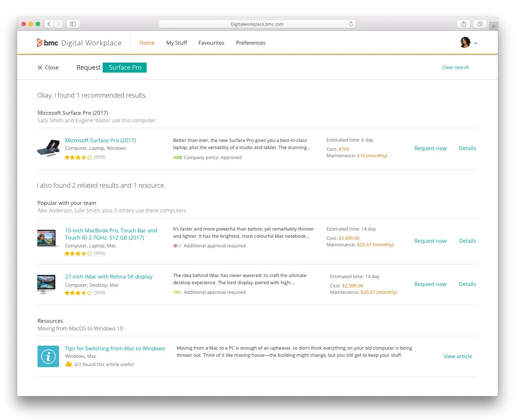The height and width of the screenshot is (420, 515).
Task: Click the blue info article icon
Action: point(48,356)
